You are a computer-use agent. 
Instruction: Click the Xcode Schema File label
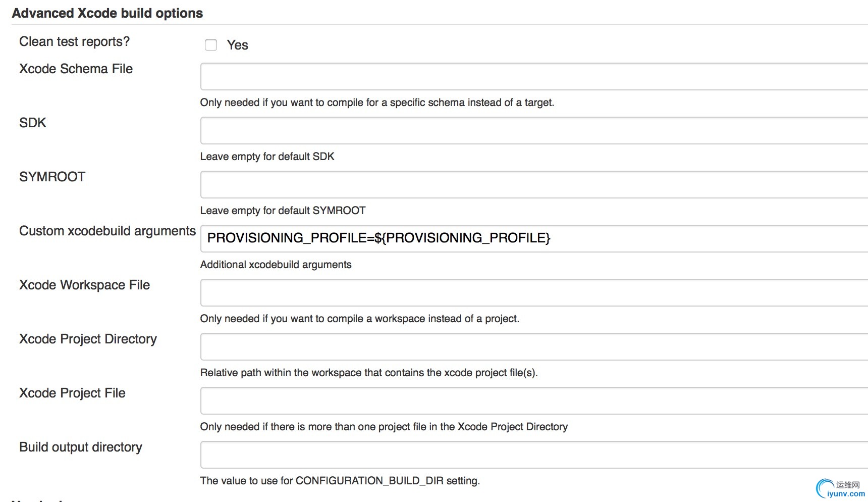coord(76,69)
